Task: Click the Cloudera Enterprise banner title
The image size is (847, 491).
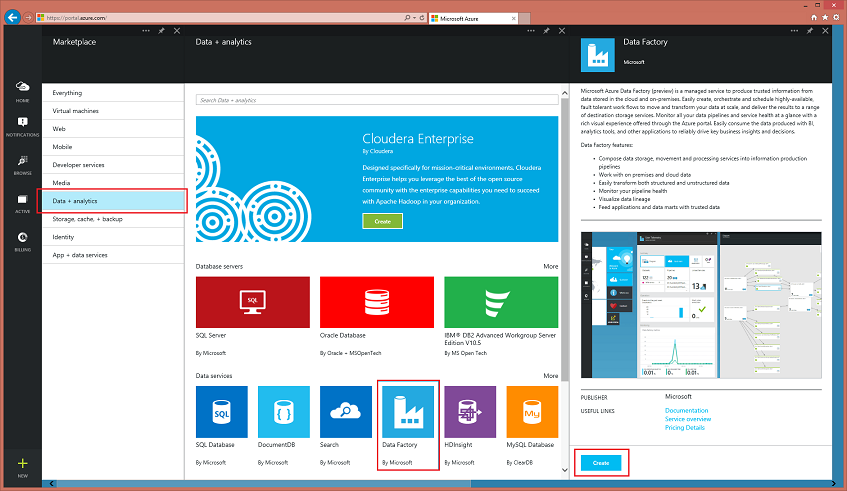Action: pyautogui.click(x=418, y=139)
